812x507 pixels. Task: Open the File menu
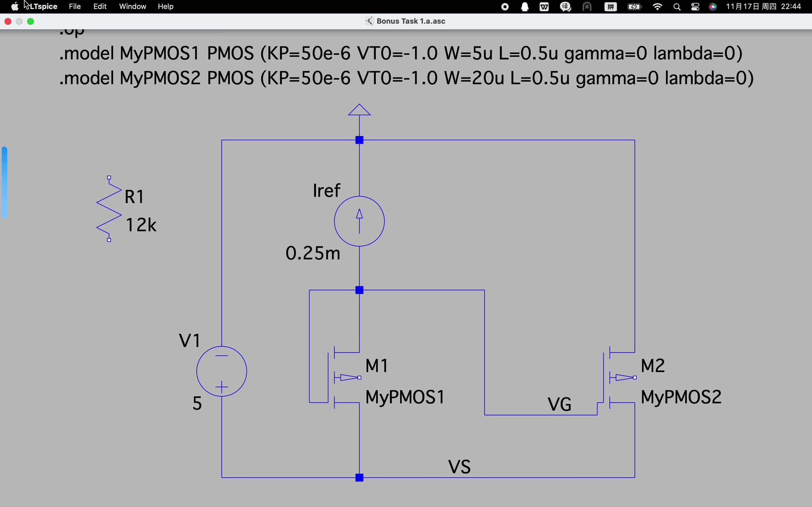(74, 7)
